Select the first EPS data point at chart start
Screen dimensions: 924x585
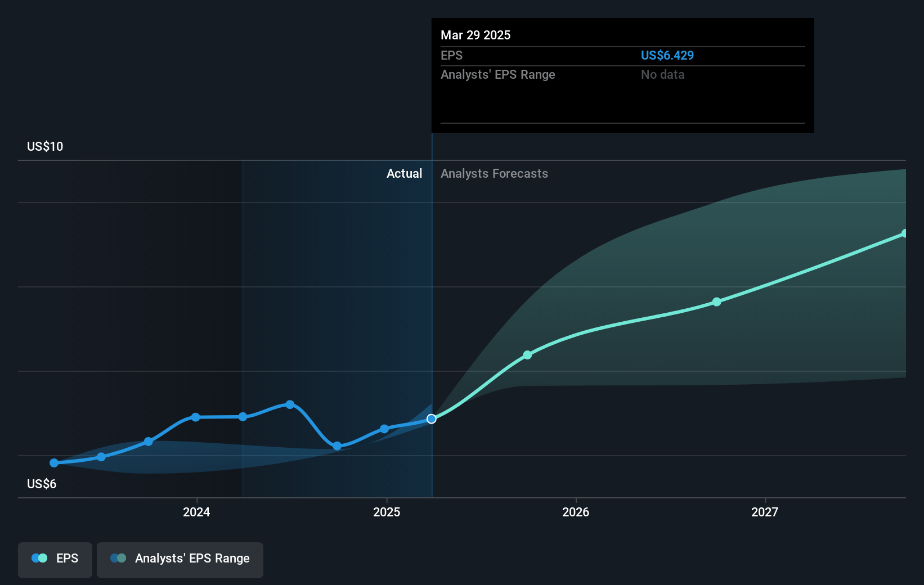pyautogui.click(x=54, y=463)
